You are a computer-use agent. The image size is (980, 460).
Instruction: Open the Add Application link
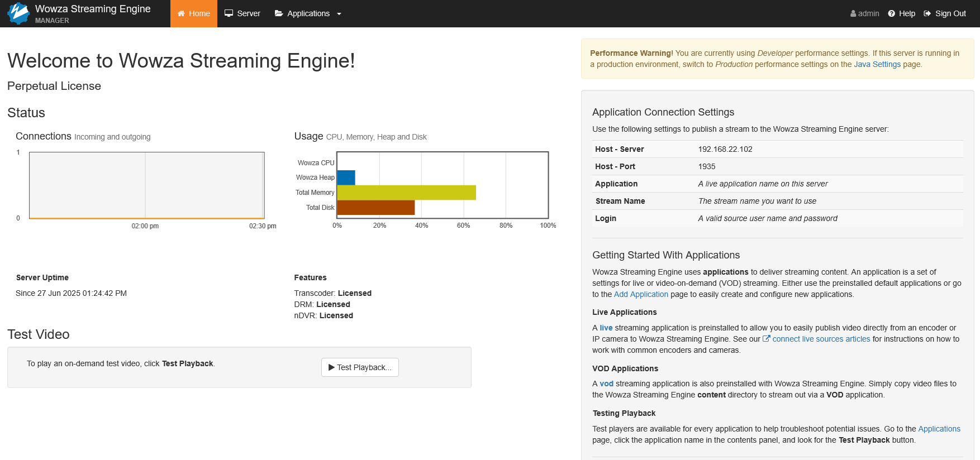coord(641,294)
